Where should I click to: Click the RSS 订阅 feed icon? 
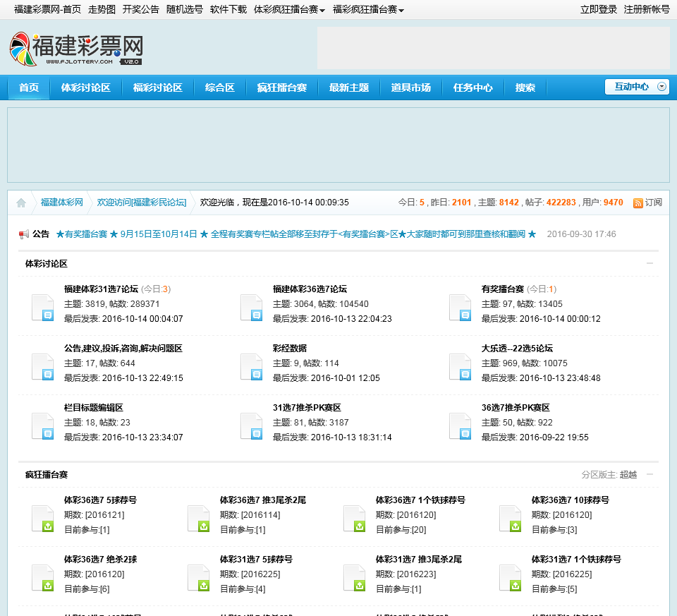click(638, 203)
